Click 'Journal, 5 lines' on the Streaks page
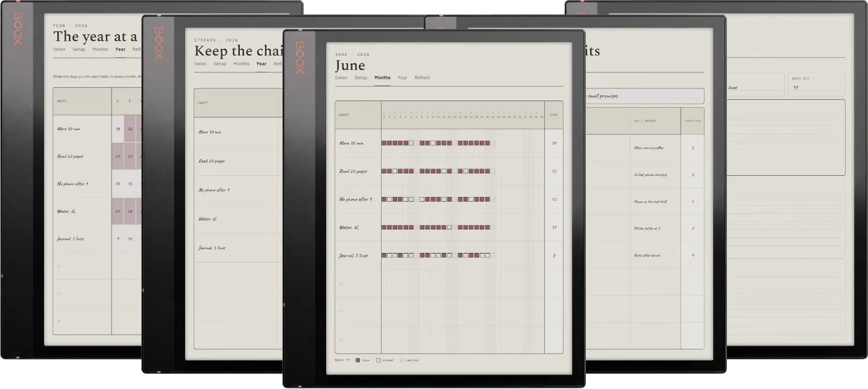868x389 pixels. coord(212,247)
